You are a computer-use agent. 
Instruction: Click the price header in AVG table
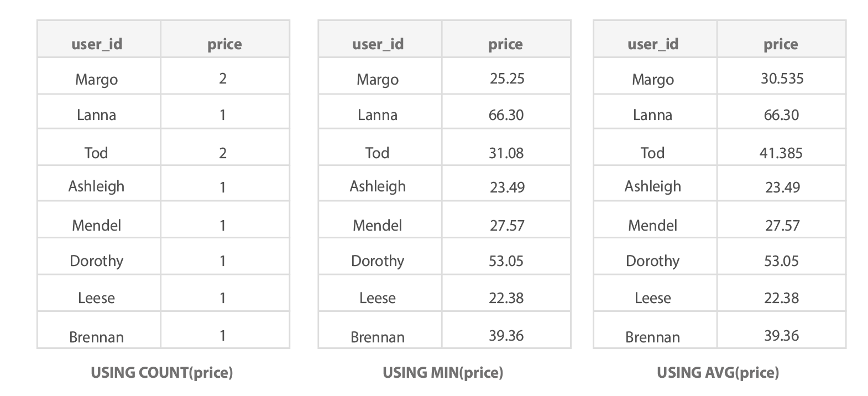tap(781, 45)
